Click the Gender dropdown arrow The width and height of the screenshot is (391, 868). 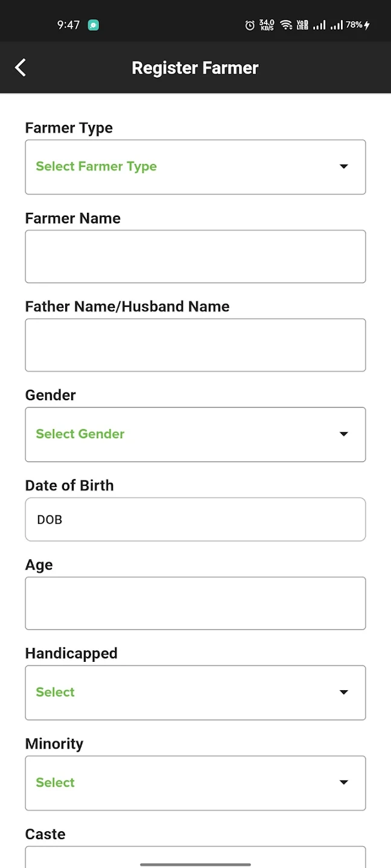(x=344, y=435)
